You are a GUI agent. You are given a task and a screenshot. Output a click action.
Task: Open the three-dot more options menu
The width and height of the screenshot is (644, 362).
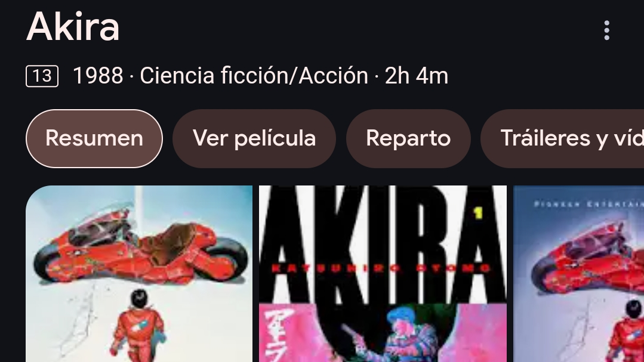click(x=606, y=30)
